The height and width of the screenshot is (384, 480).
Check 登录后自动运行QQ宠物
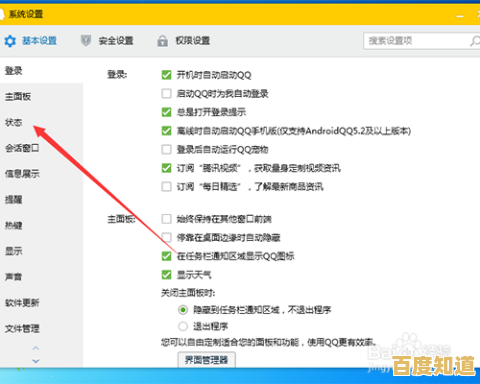click(166, 149)
